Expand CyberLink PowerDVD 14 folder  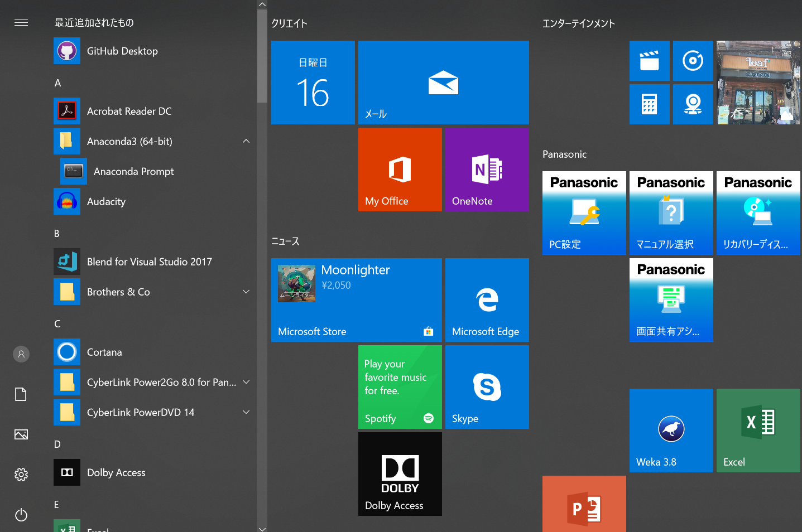[x=246, y=412]
